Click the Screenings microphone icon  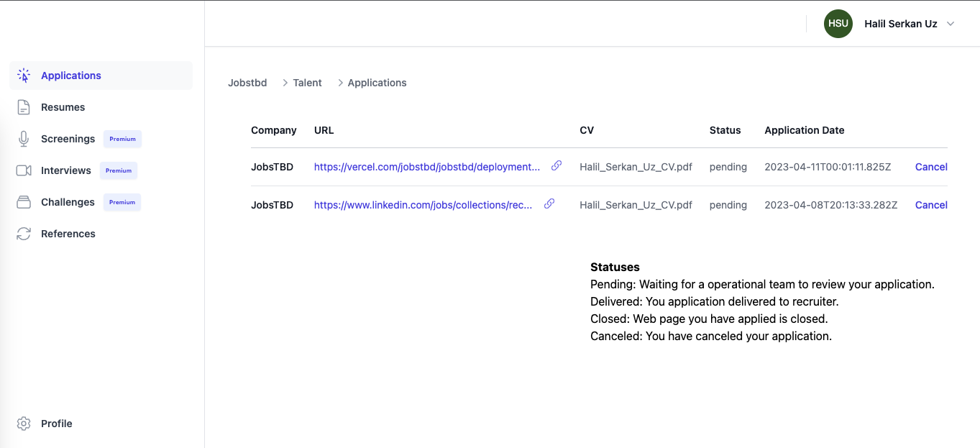pyautogui.click(x=24, y=139)
